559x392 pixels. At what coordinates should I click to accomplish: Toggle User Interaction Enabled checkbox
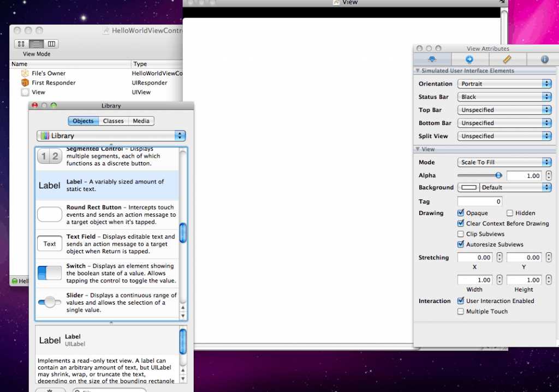(x=461, y=301)
